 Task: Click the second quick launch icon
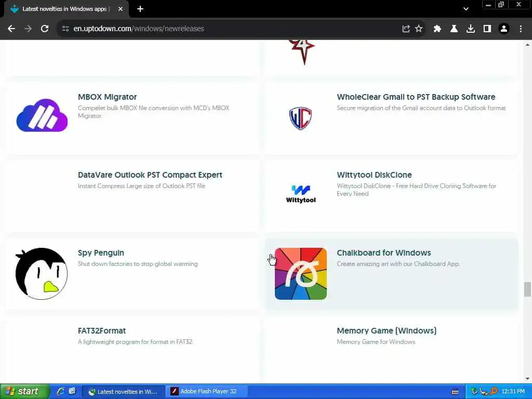coord(72,392)
